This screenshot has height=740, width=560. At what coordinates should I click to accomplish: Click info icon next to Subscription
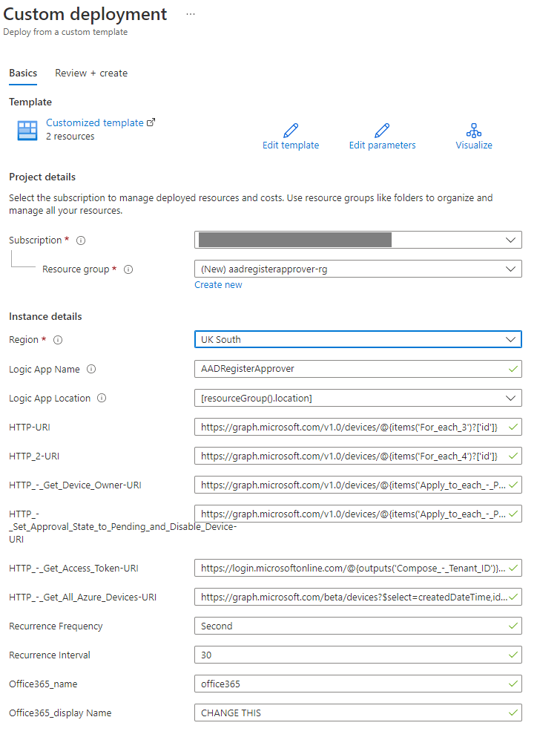click(x=81, y=240)
